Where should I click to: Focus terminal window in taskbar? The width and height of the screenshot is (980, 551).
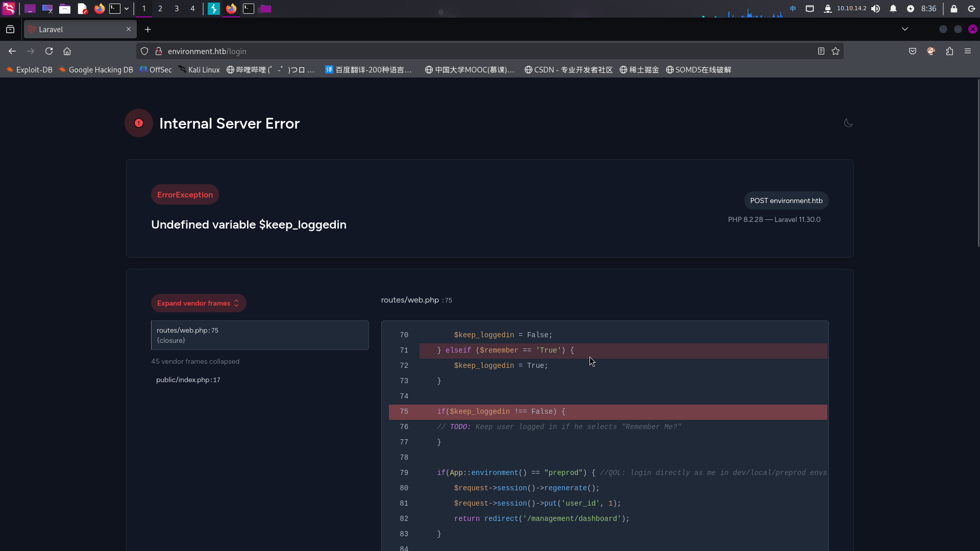point(249,9)
